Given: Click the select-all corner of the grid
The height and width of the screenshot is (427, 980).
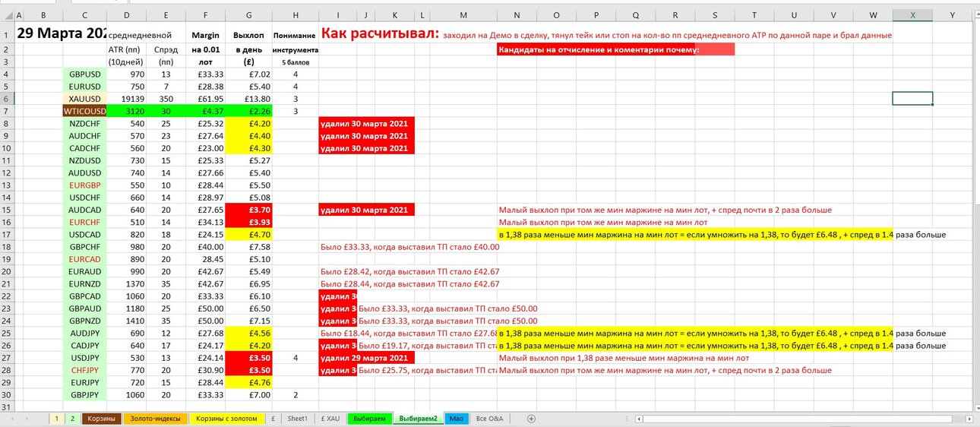Looking at the screenshot, I should 7,14.
